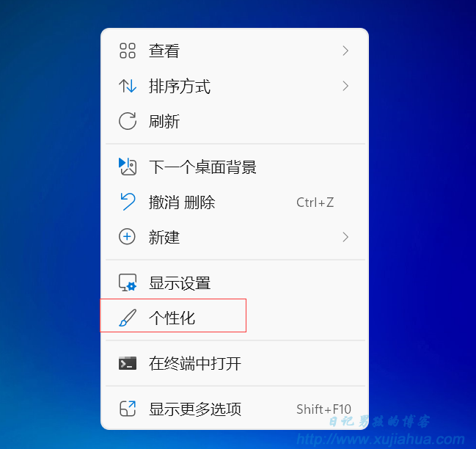
Task: Click the Shift+F10 shortcut of 显示更多选项
Action: pyautogui.click(x=323, y=409)
